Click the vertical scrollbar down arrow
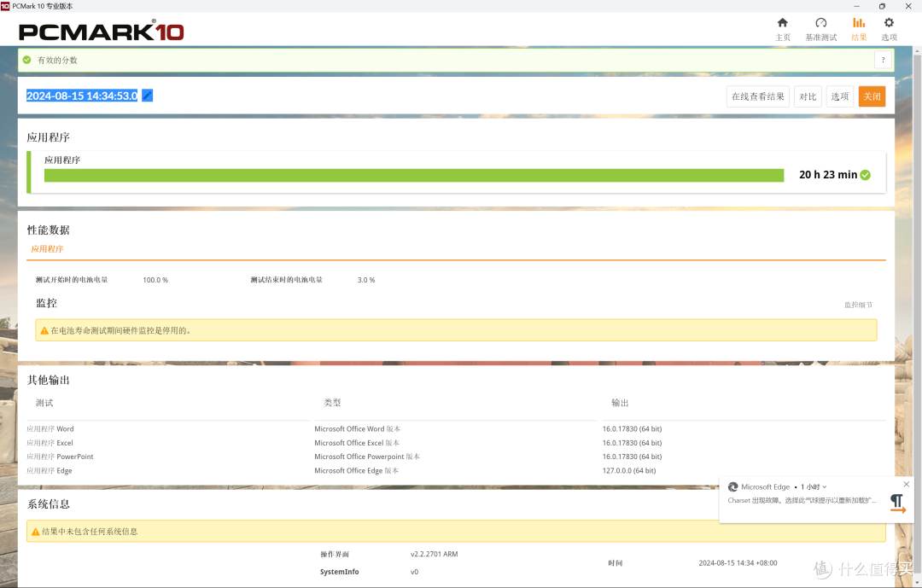 pos(917,583)
